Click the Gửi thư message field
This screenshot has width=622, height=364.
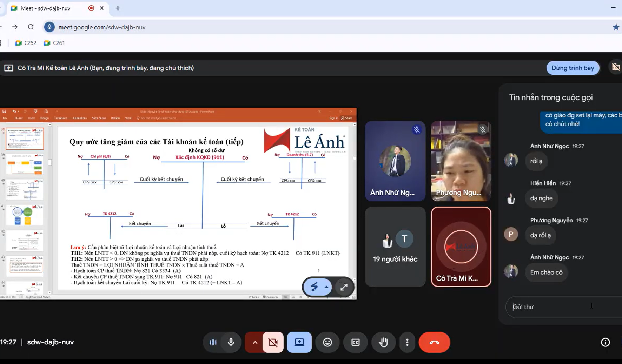tap(564, 307)
